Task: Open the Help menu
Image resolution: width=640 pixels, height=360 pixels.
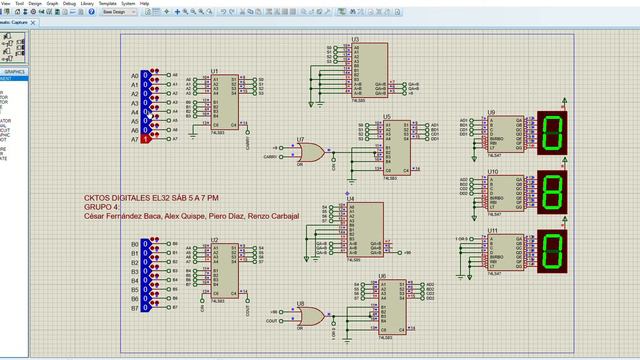Action: 144,3
